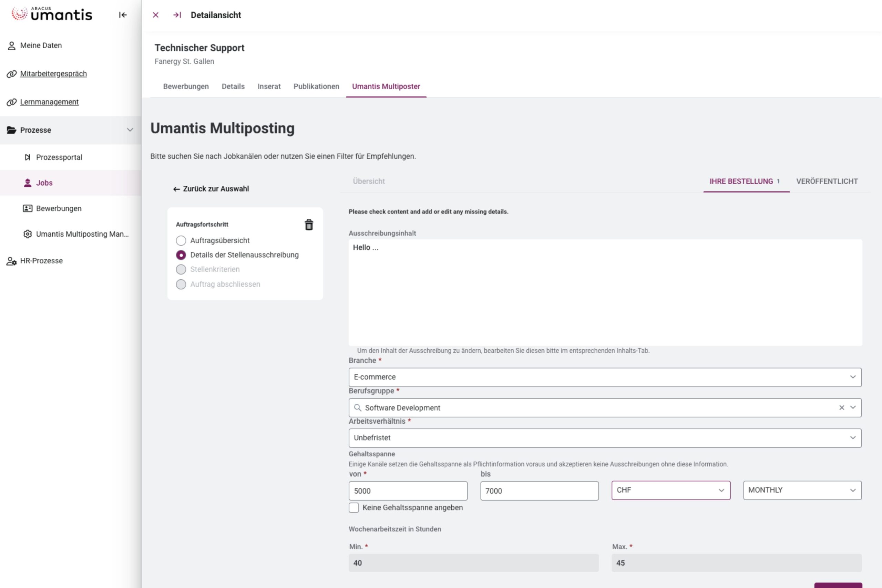Close the Detailansicht panel with X
Screen dimensions: 882x588
tap(156, 15)
